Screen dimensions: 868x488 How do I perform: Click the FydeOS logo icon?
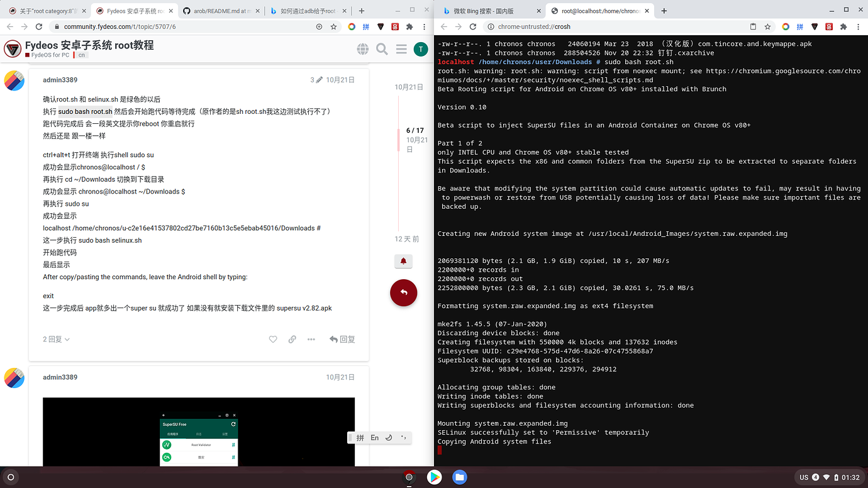click(x=13, y=48)
